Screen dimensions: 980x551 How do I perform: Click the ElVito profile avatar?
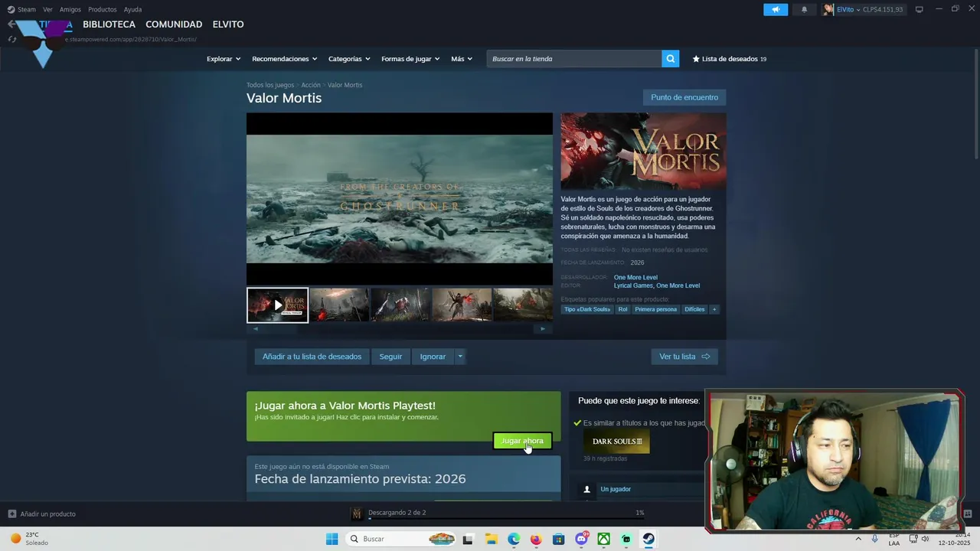828,9
